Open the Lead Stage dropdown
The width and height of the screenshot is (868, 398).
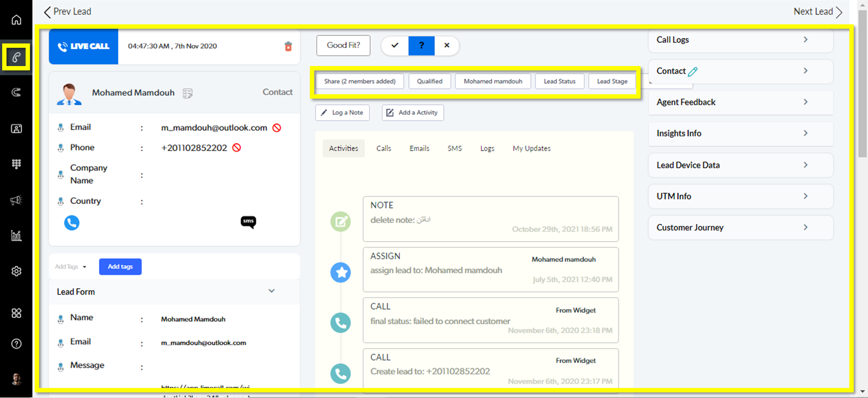pos(612,81)
